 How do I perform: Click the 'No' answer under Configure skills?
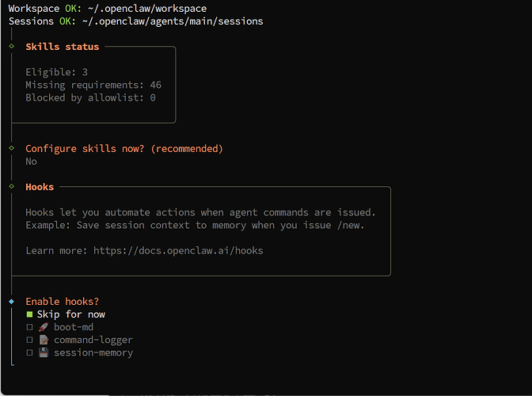pos(31,162)
